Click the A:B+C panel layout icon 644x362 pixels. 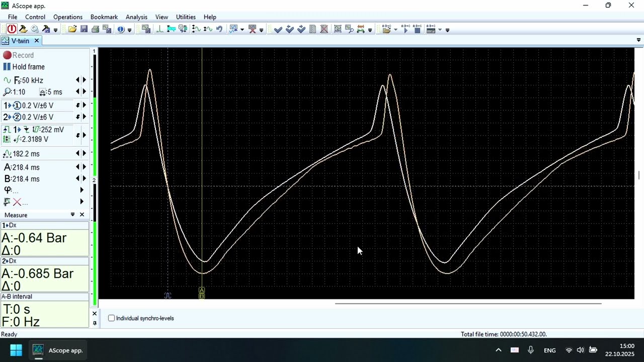click(x=431, y=29)
